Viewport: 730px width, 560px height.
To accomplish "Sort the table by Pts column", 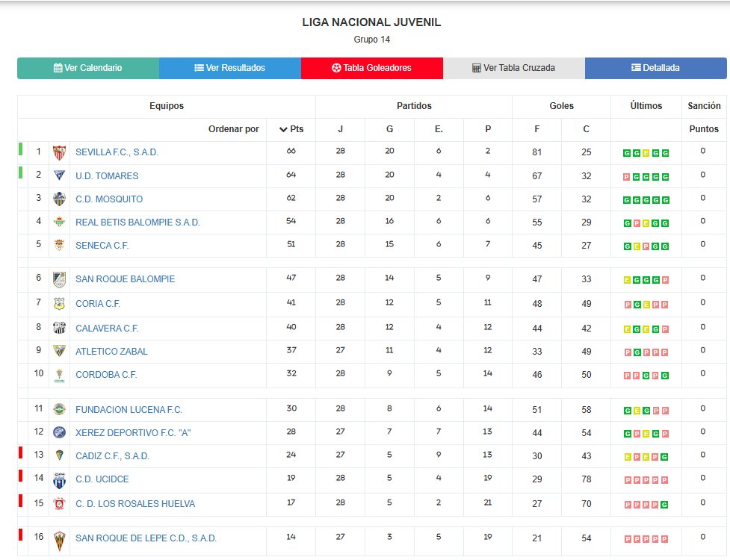I will 291,129.
